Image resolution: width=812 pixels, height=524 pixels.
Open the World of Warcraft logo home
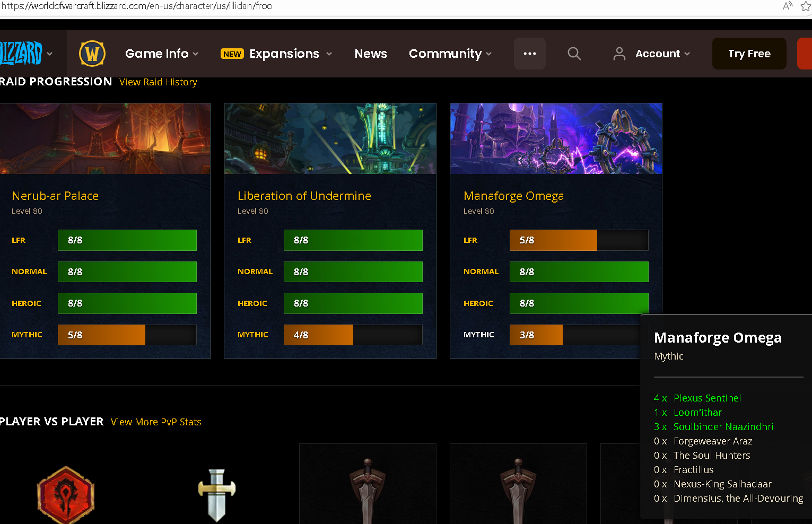pyautogui.click(x=92, y=54)
